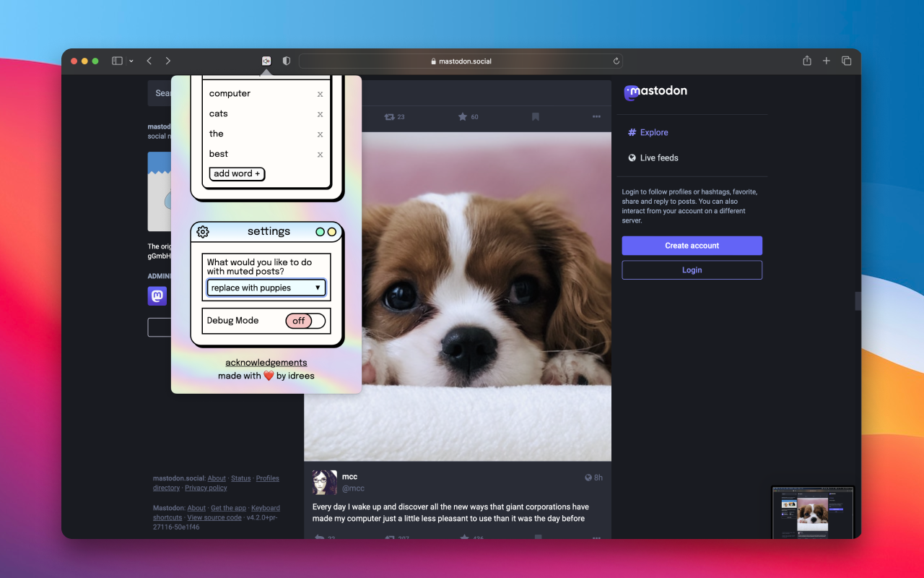Click the Create account button
This screenshot has width=924, height=578.
pyautogui.click(x=692, y=246)
